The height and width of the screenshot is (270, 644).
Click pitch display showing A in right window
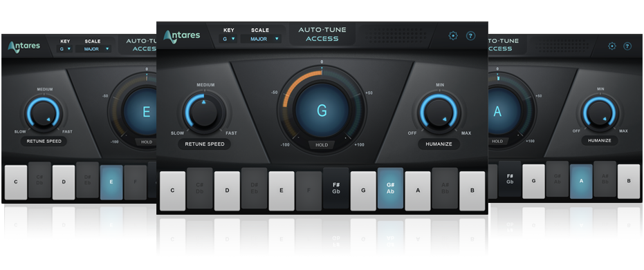tap(497, 111)
